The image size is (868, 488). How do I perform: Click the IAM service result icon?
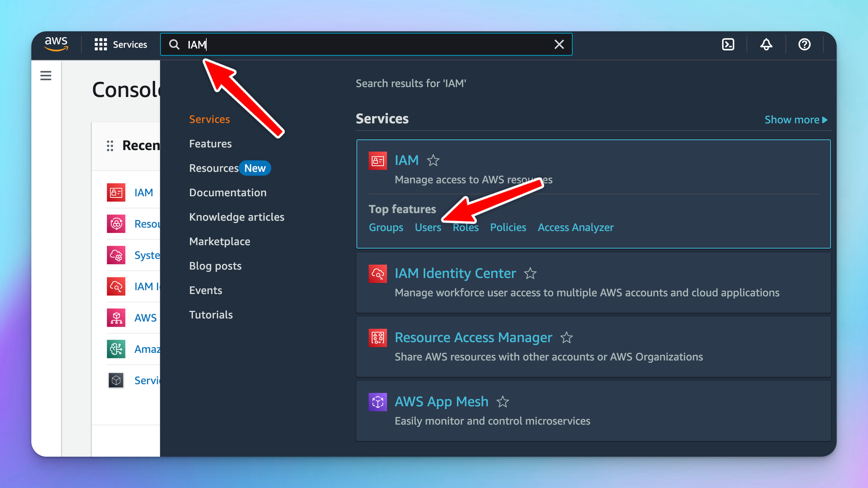pos(378,161)
